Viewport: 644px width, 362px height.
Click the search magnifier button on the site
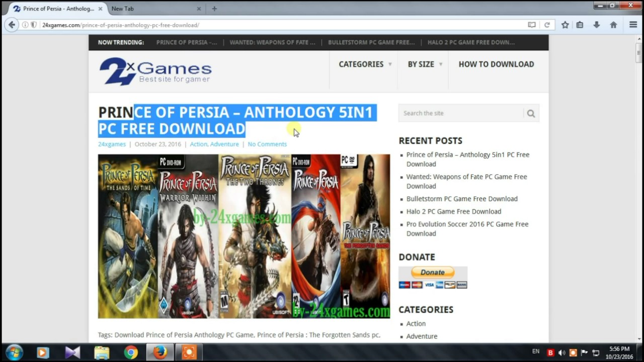click(531, 113)
